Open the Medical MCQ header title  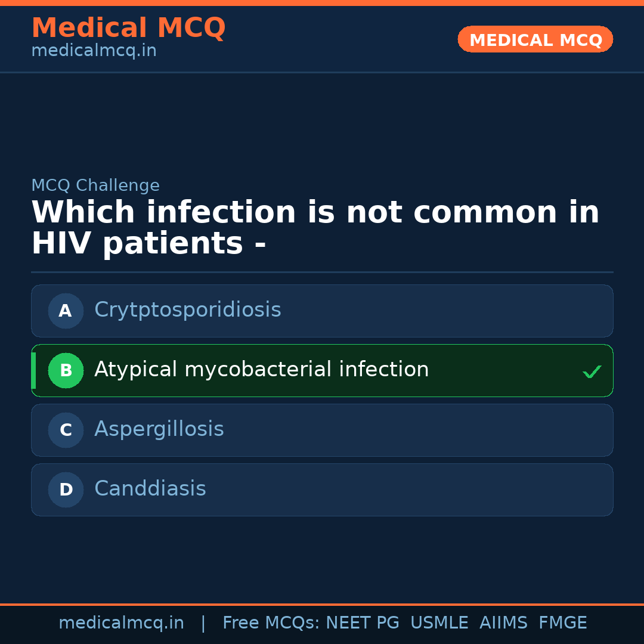click(x=128, y=28)
